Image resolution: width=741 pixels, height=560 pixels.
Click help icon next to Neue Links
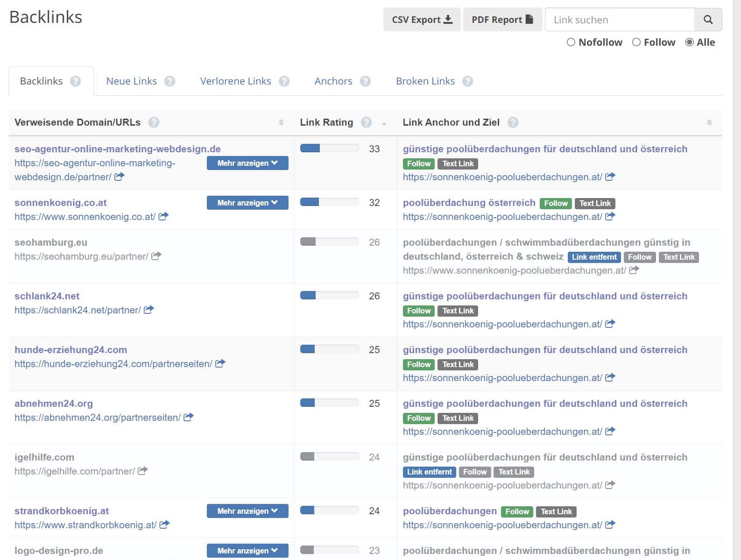pyautogui.click(x=170, y=81)
